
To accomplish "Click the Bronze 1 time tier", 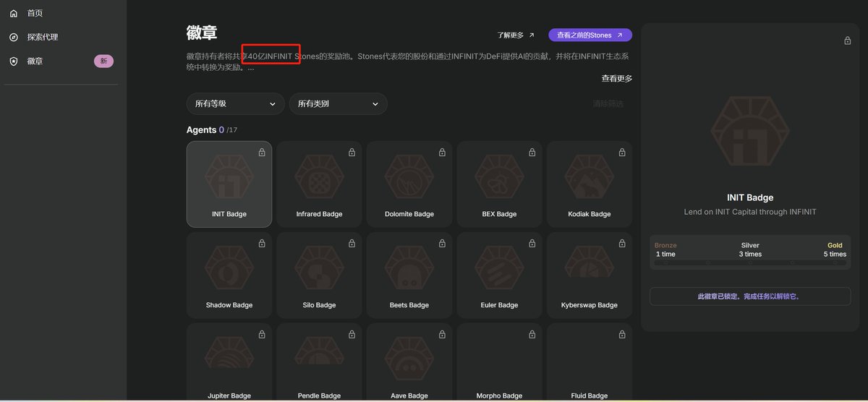I will click(665, 250).
